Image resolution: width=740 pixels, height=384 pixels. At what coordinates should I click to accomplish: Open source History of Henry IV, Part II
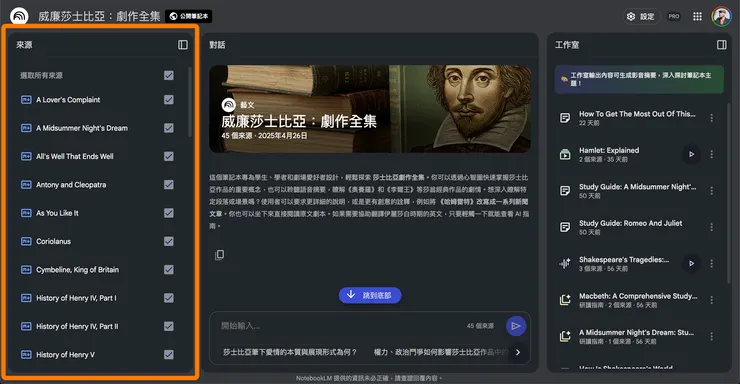(x=77, y=326)
